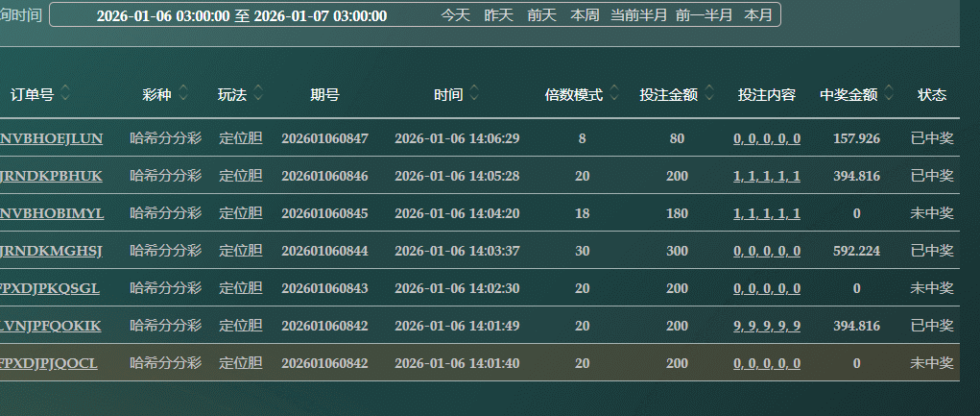Filter orders by 本周
980x416 pixels.
pos(585,15)
